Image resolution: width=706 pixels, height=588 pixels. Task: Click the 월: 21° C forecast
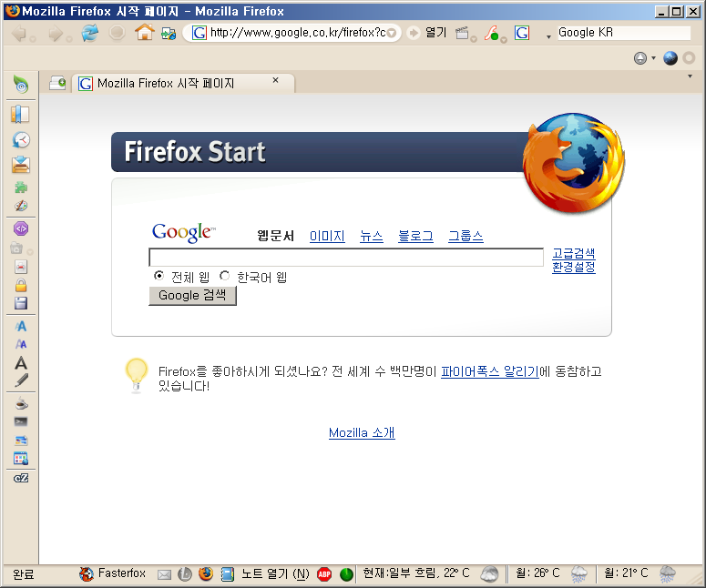coord(626,573)
